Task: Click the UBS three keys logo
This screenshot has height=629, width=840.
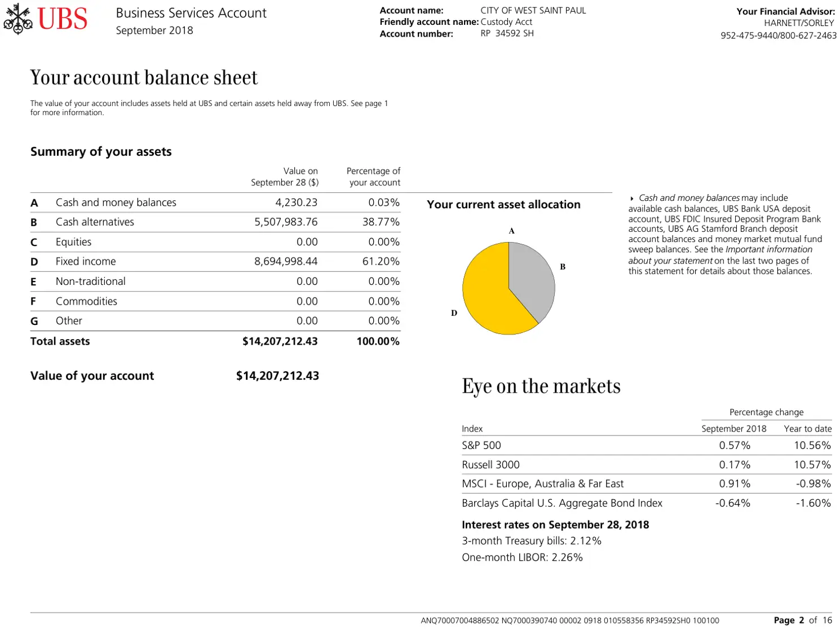Action: point(18,19)
